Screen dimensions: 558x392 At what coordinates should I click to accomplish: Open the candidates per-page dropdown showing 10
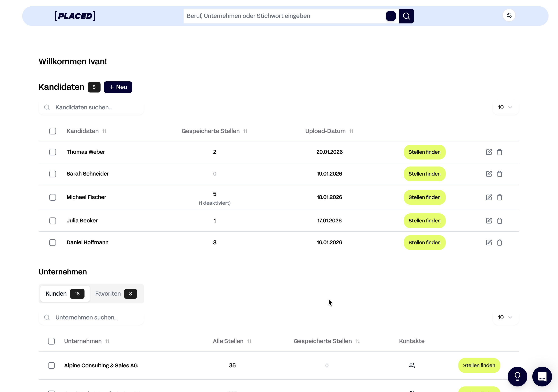coord(505,107)
